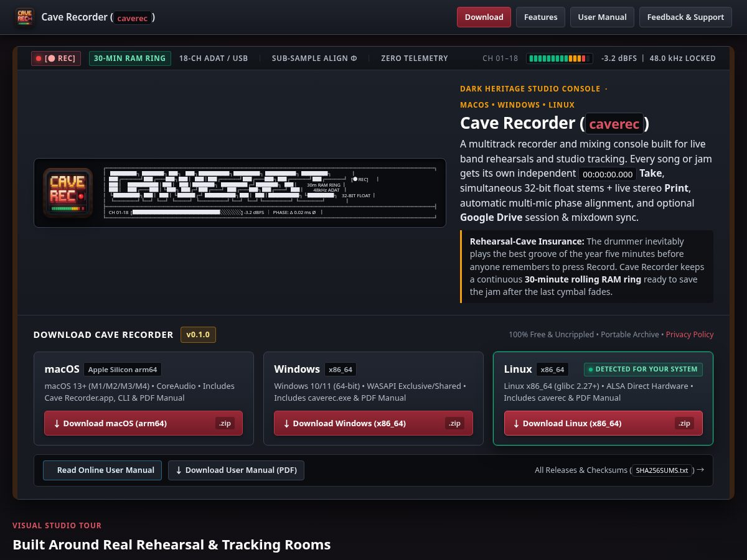Viewport: 747px width, 560px height.
Task: Click the Windows x86_64 tag
Action: (341, 370)
